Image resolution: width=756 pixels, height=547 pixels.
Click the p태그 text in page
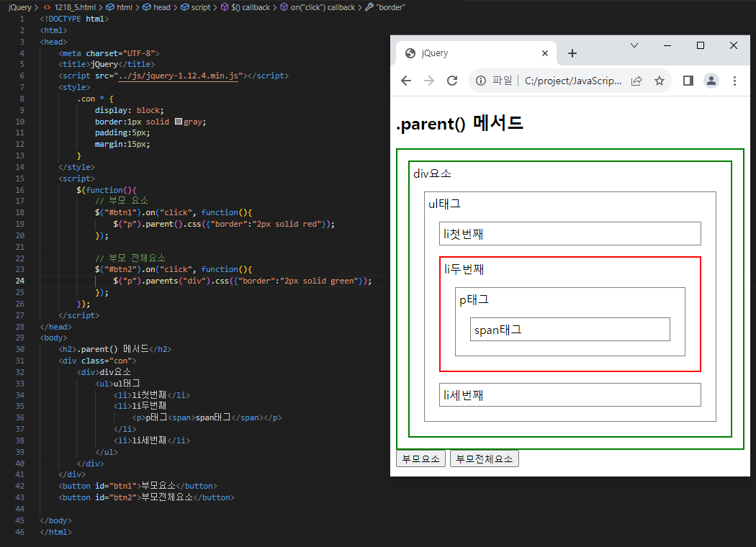pyautogui.click(x=474, y=299)
